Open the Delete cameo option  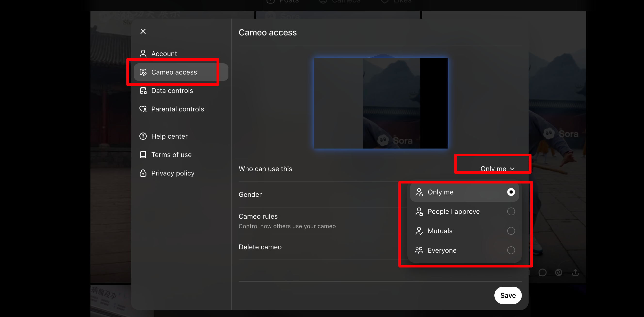click(260, 247)
